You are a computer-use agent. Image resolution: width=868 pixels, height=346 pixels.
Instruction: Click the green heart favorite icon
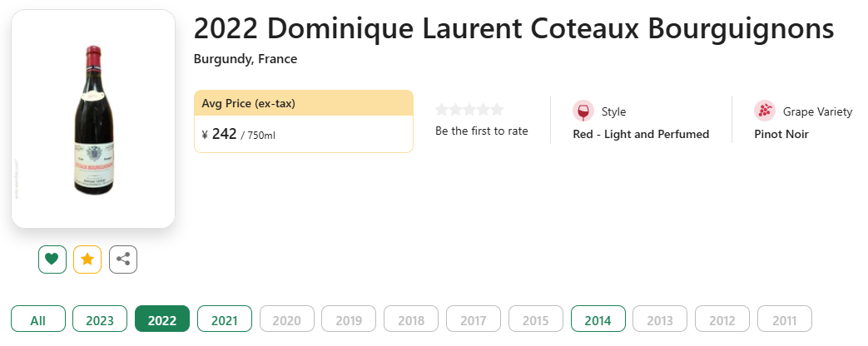click(x=52, y=259)
